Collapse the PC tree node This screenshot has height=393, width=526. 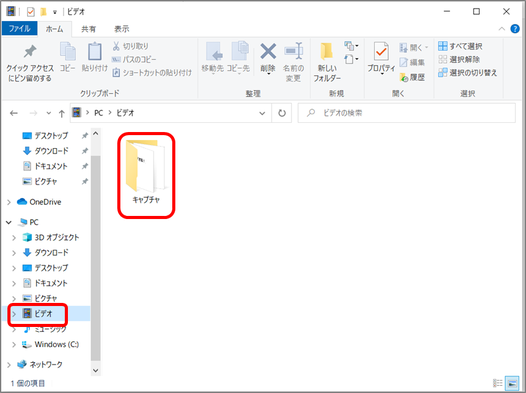(x=9, y=222)
